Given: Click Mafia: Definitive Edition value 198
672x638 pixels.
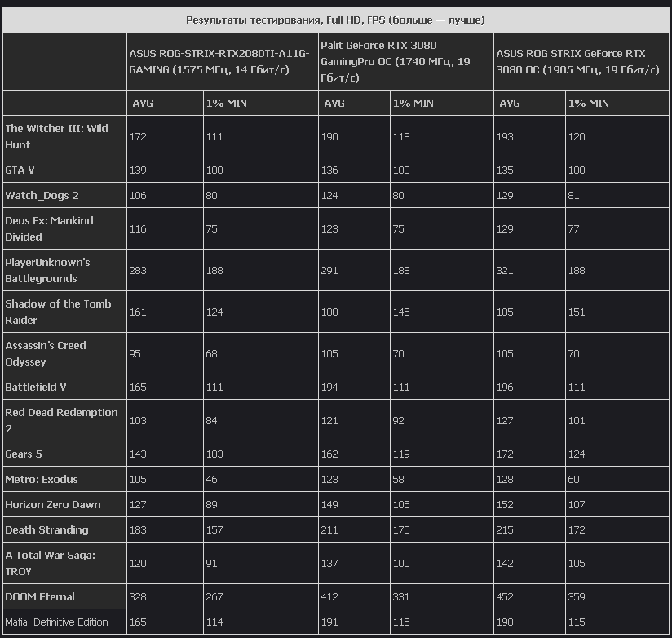Looking at the screenshot, I should click(505, 622).
